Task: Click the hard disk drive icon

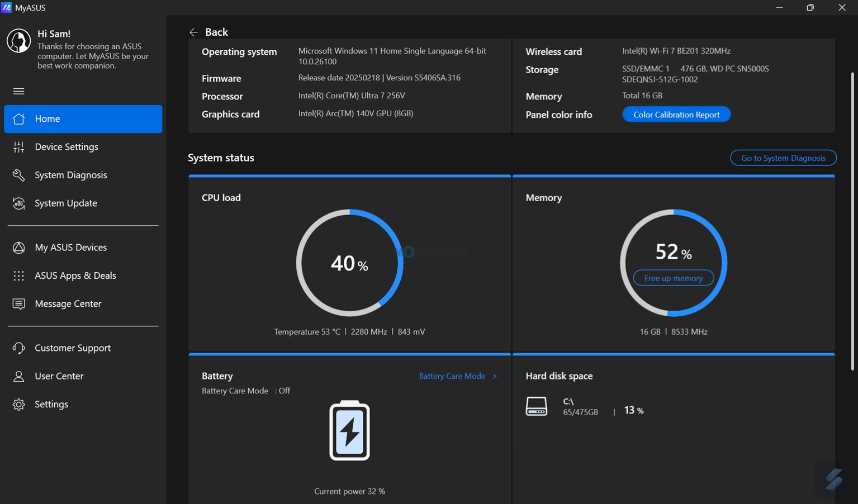Action: pyautogui.click(x=536, y=406)
